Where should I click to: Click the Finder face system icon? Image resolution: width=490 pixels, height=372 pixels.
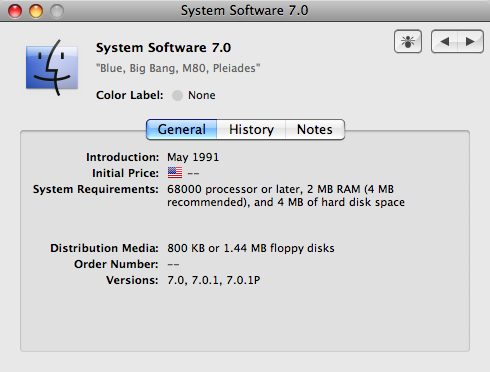pos(52,68)
